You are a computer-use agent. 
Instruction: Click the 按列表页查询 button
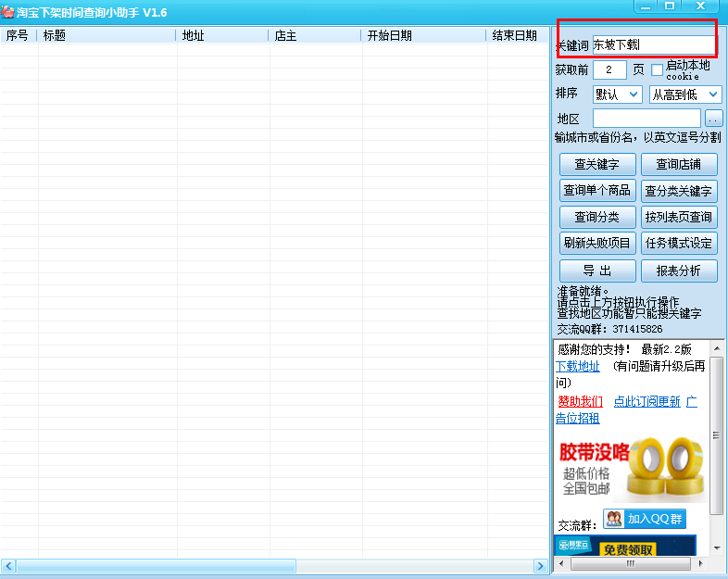(679, 217)
